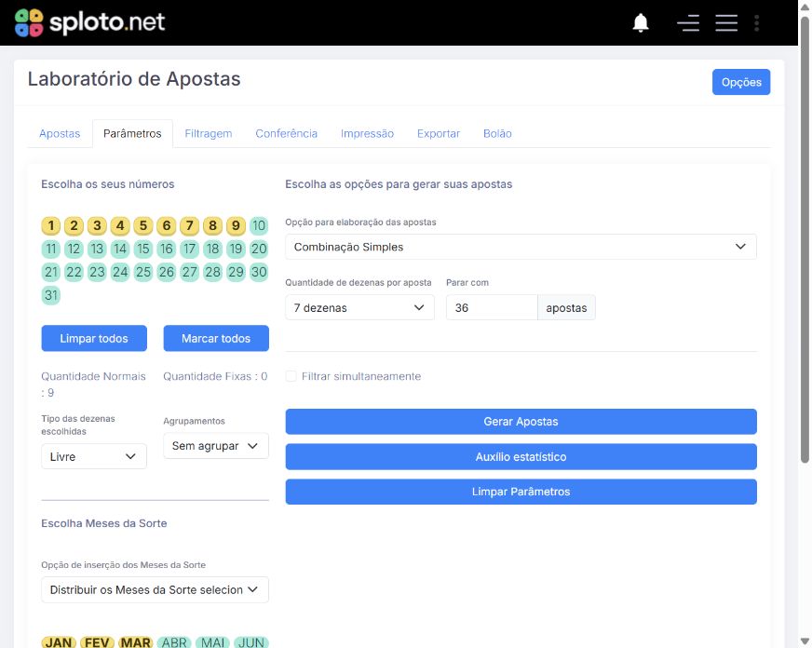Click the Opções button
The height and width of the screenshot is (648, 812).
[x=741, y=82]
